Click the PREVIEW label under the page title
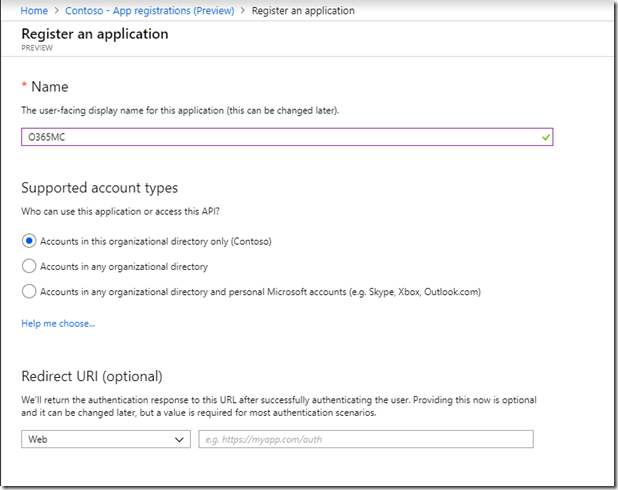 37,48
